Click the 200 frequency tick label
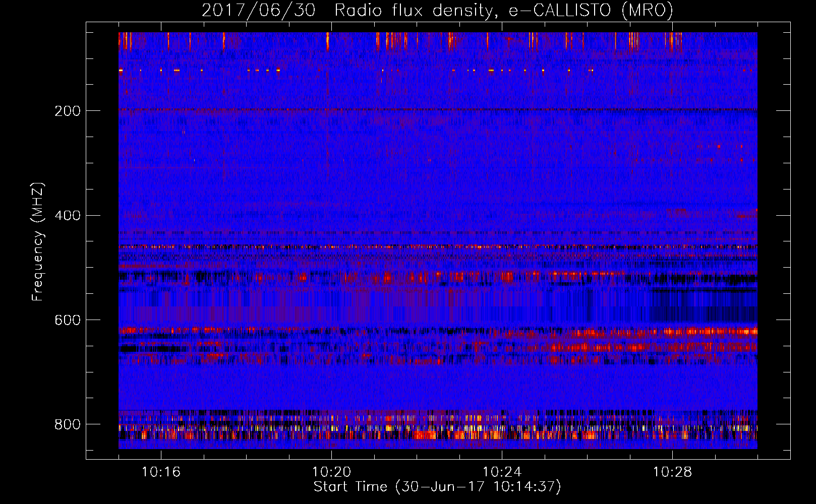816x504 pixels. pos(67,111)
